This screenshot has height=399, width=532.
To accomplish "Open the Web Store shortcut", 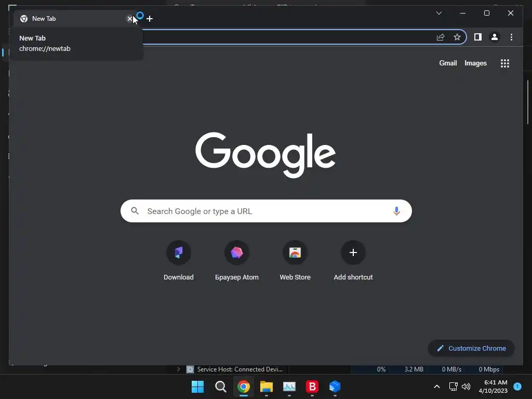I will [295, 261].
